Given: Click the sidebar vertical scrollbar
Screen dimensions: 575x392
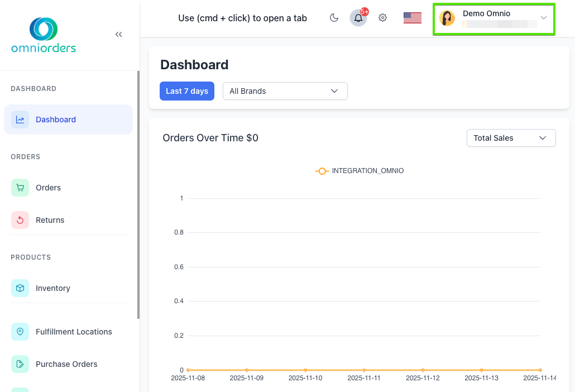Looking at the screenshot, I should tap(138, 195).
